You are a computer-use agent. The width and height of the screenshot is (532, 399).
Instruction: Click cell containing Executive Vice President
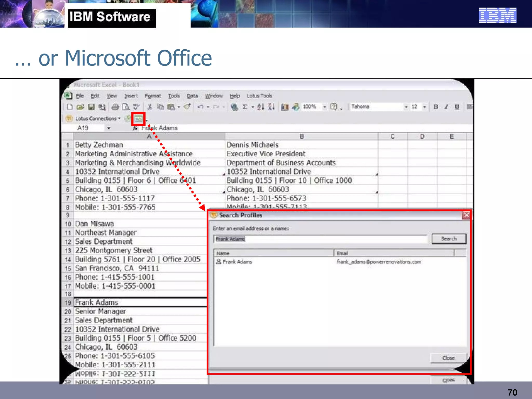click(x=302, y=154)
